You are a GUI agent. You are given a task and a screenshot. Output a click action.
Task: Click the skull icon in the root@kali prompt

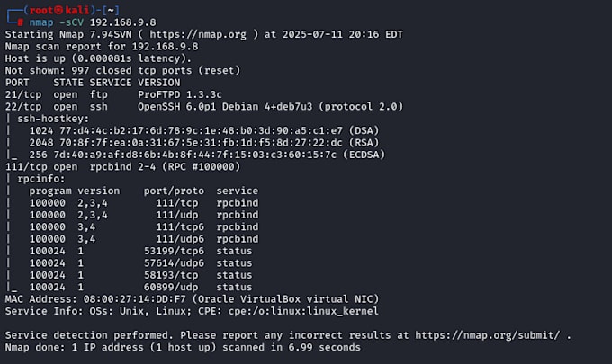coord(58,10)
